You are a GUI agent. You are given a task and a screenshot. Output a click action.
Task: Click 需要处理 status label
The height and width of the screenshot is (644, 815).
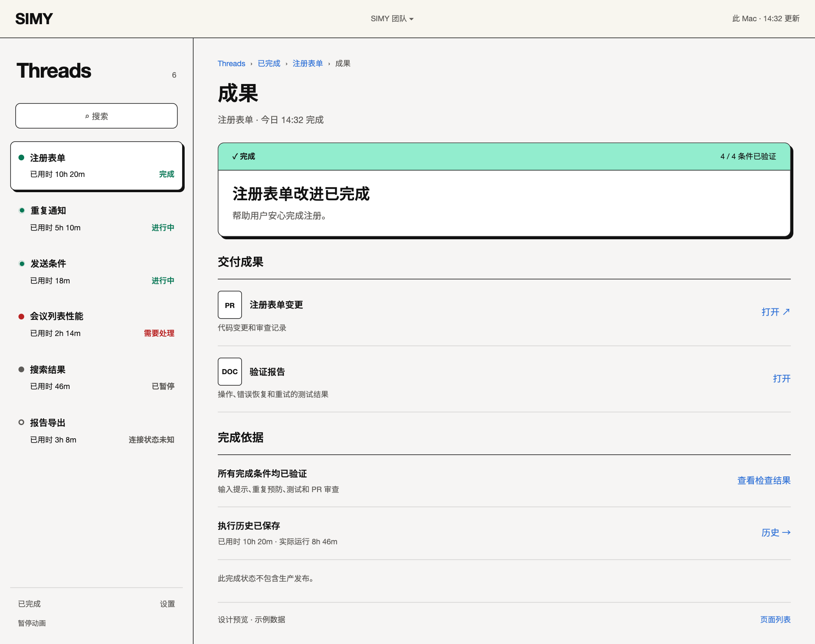pyautogui.click(x=159, y=333)
